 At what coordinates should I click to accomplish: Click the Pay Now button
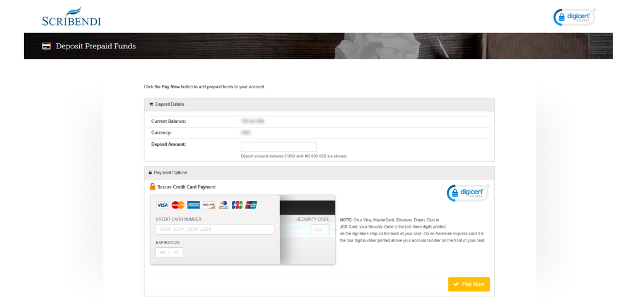click(x=469, y=284)
